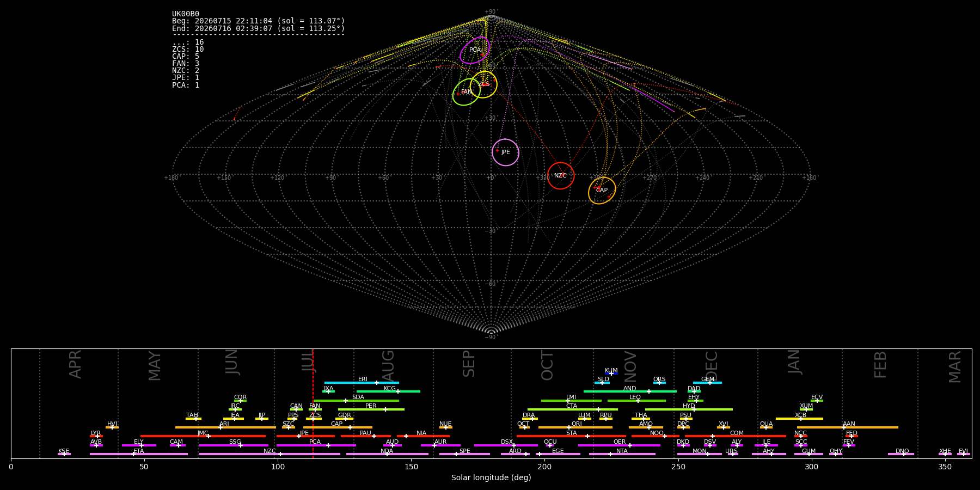Click the EVI label in timeline
The image size is (980, 490).
[x=963, y=451]
